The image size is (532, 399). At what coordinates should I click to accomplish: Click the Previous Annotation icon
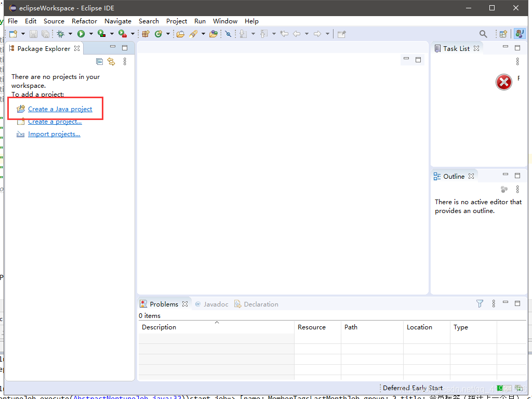click(x=264, y=34)
